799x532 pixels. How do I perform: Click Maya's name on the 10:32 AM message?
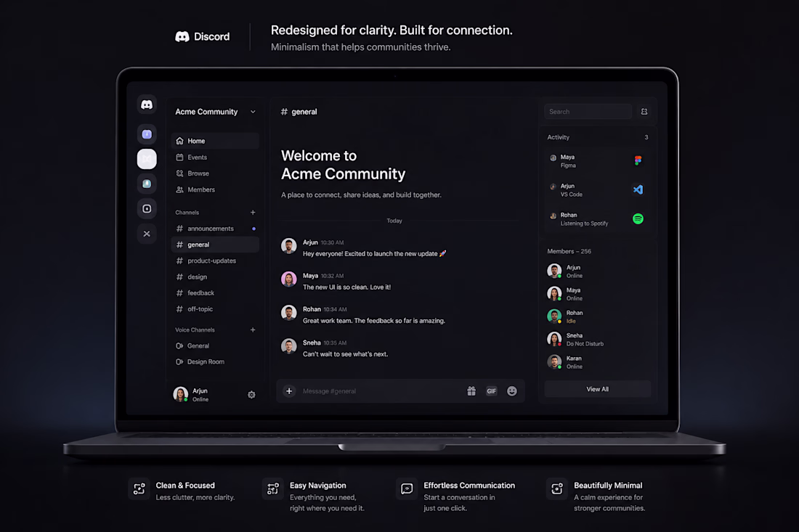pos(310,275)
